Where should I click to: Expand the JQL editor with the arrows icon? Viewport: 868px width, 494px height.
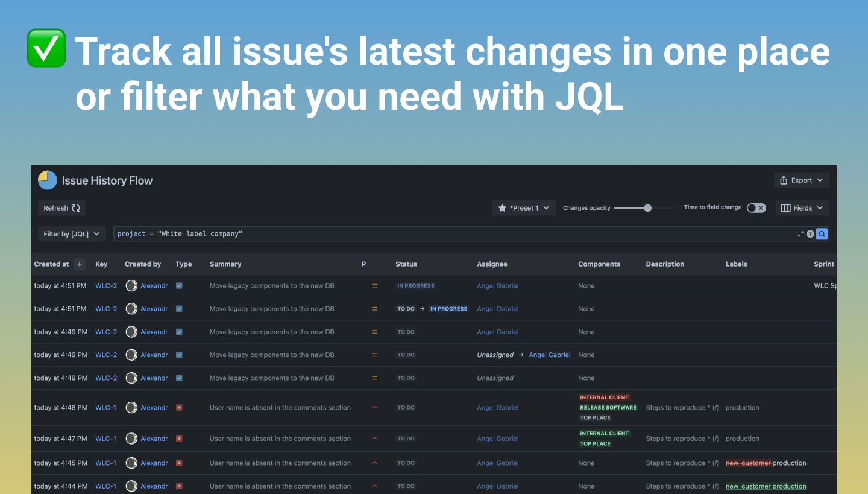pos(800,234)
